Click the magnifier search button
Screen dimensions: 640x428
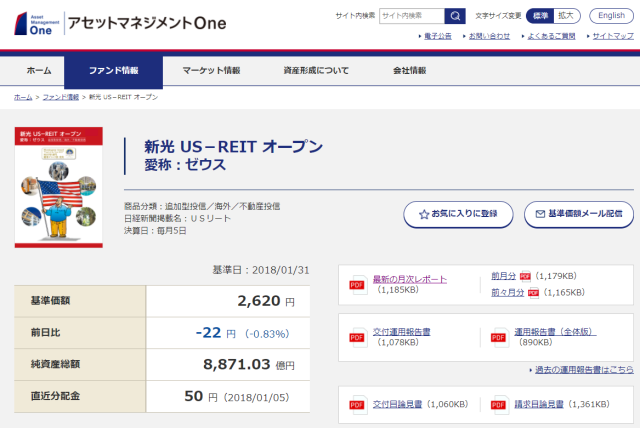pos(455,16)
